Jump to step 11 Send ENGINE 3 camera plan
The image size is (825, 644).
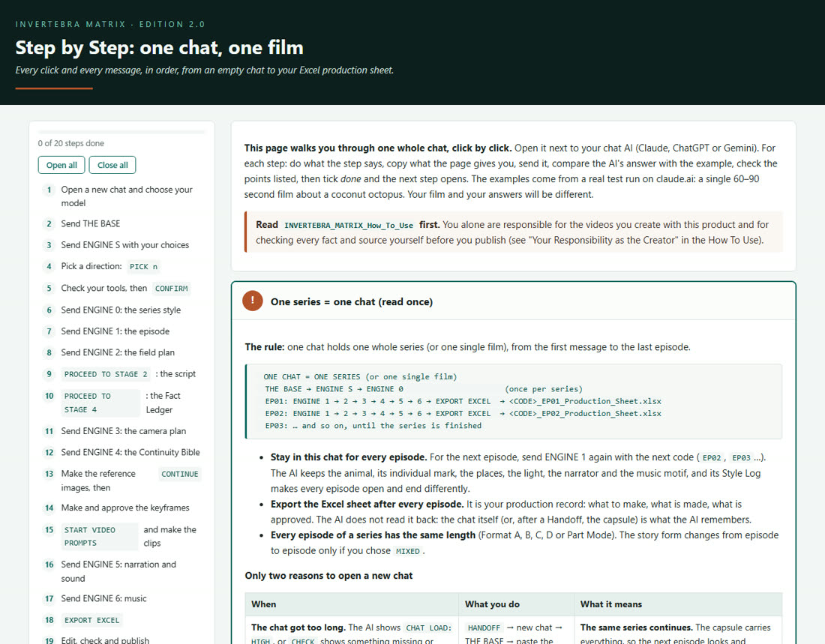pos(122,431)
